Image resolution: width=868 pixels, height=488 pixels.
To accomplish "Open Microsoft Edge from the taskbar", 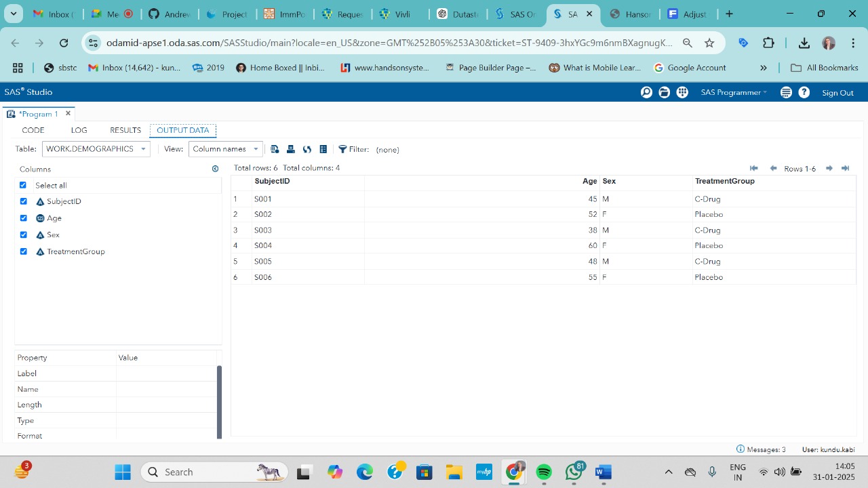I will [x=365, y=472].
